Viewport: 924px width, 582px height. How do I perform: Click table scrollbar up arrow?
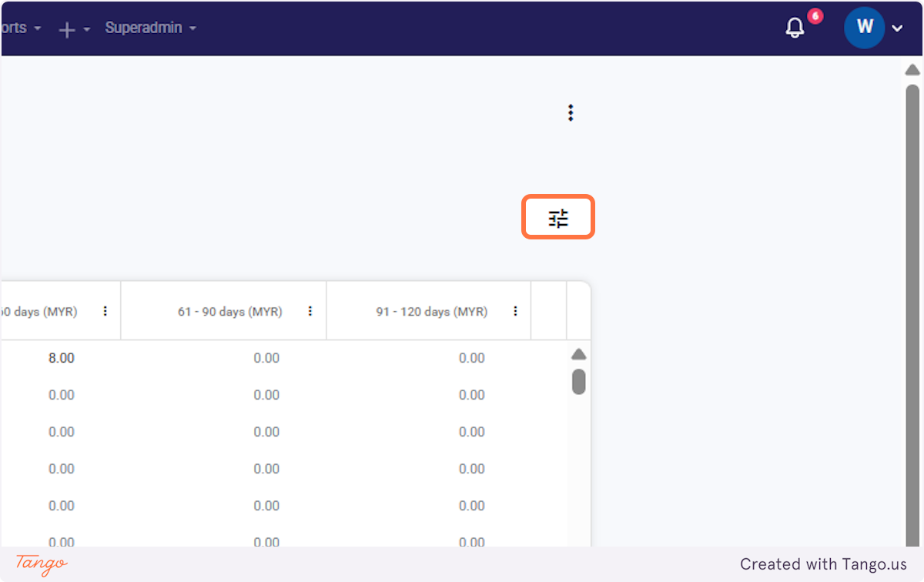pyautogui.click(x=579, y=355)
